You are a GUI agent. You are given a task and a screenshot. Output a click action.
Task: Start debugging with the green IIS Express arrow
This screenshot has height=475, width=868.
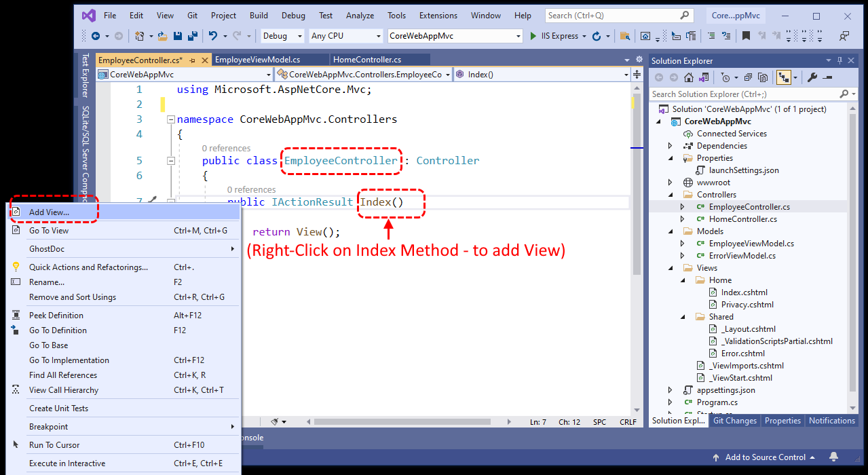533,35
